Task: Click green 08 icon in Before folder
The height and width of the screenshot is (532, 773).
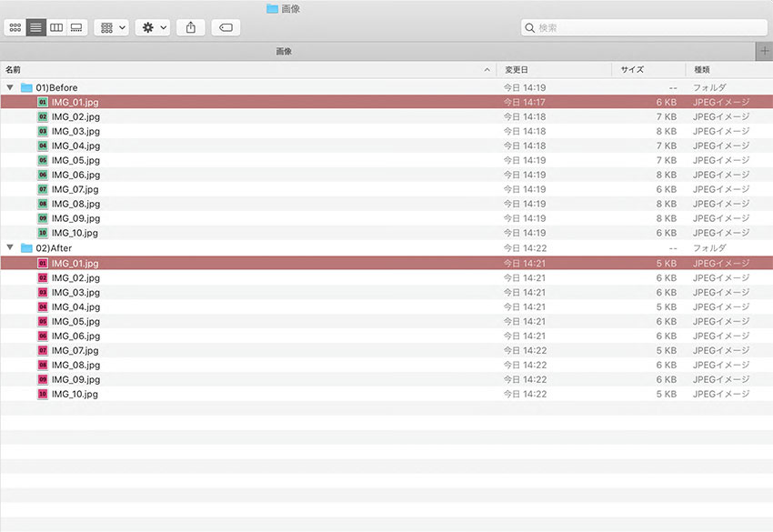Action: [x=43, y=204]
